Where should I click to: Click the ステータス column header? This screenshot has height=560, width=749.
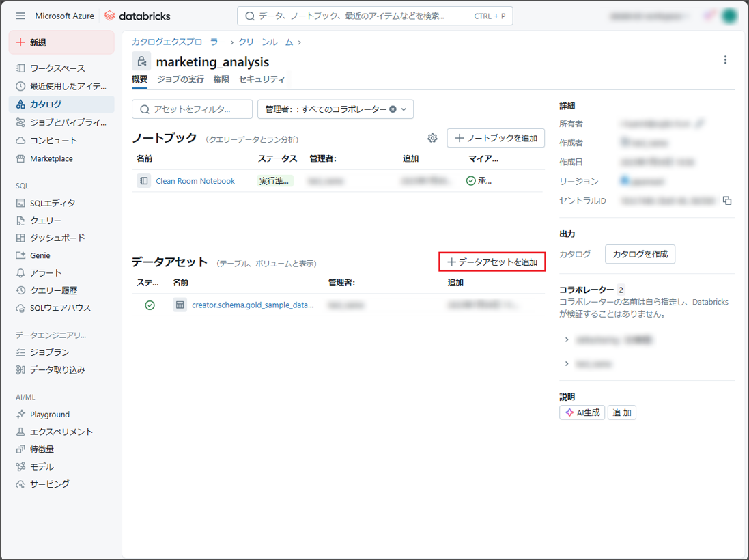(x=277, y=158)
